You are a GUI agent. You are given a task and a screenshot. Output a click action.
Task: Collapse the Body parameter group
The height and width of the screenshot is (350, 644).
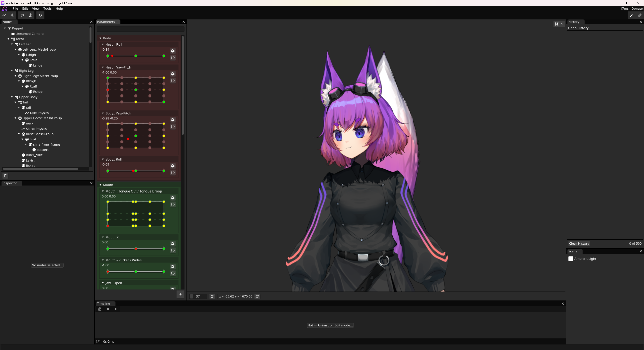[100, 38]
